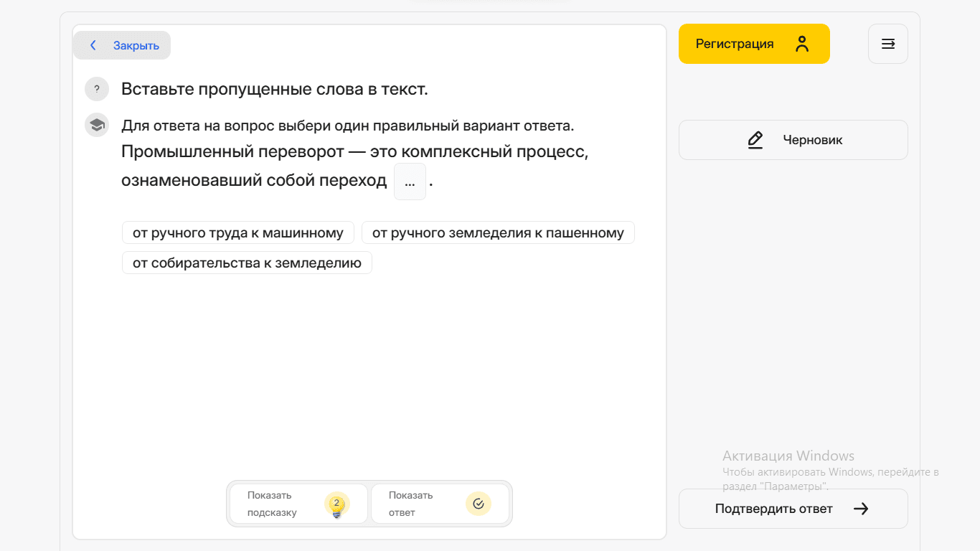Screen dimensions: 980x551
Task: Click the user profile icon
Action: pyautogui.click(x=802, y=44)
